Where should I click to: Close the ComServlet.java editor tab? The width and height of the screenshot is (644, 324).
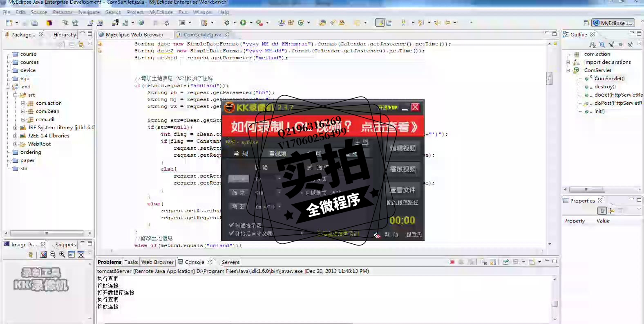pyautogui.click(x=227, y=35)
